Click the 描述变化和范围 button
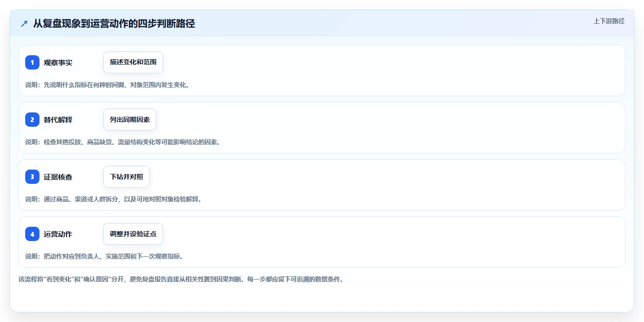Image resolution: width=644 pixels, height=322 pixels. click(x=133, y=62)
